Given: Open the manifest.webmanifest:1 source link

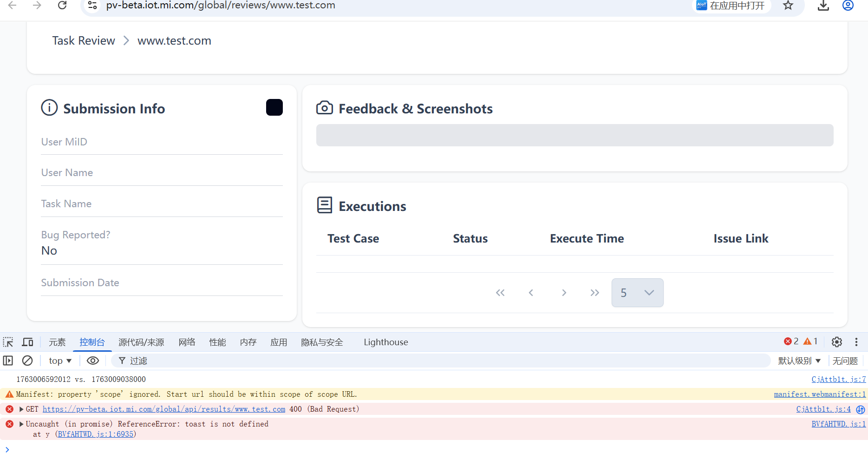Looking at the screenshot, I should pyautogui.click(x=819, y=394).
